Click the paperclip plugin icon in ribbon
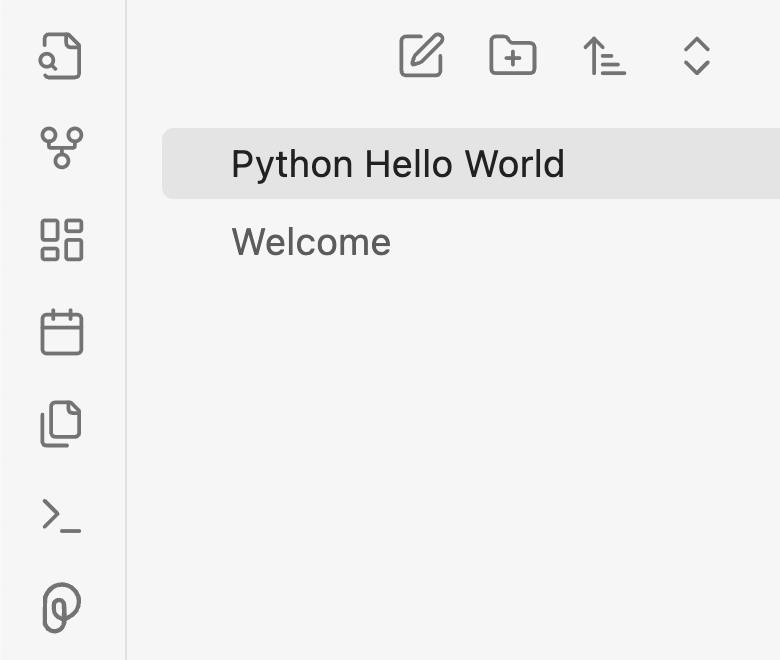The image size is (780, 660). (x=61, y=608)
